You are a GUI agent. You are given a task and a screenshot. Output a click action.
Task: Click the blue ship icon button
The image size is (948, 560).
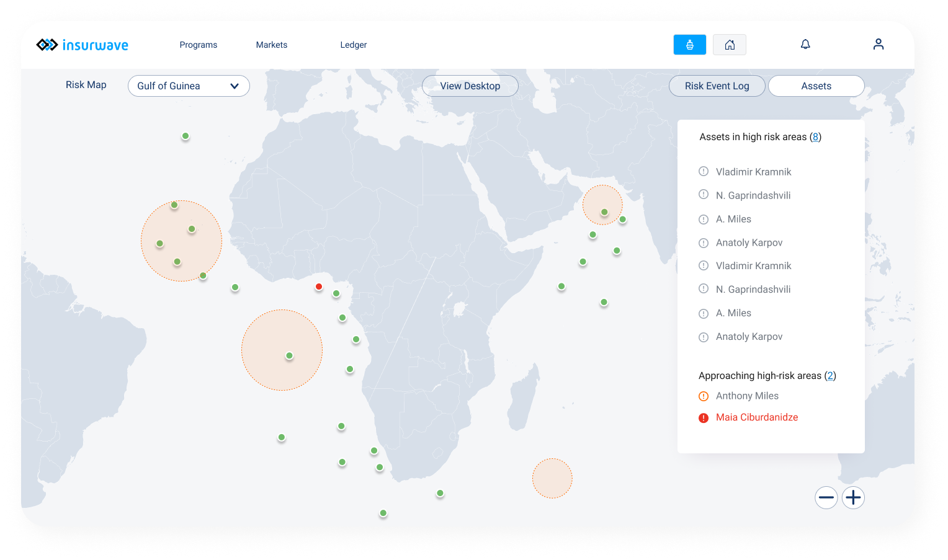(689, 45)
